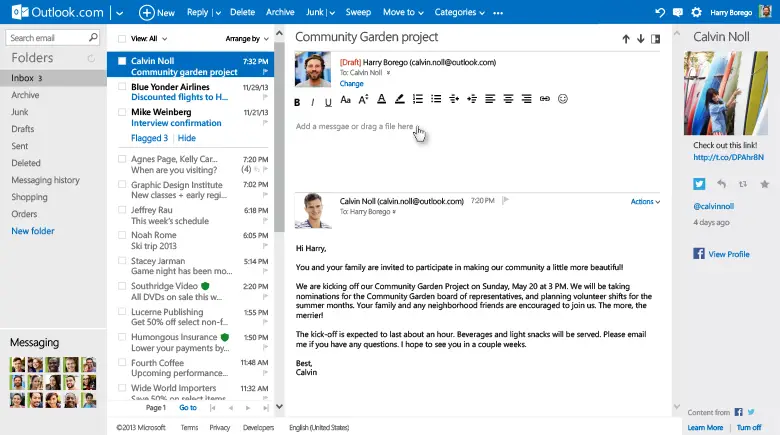Refresh folders list icon

[91, 59]
